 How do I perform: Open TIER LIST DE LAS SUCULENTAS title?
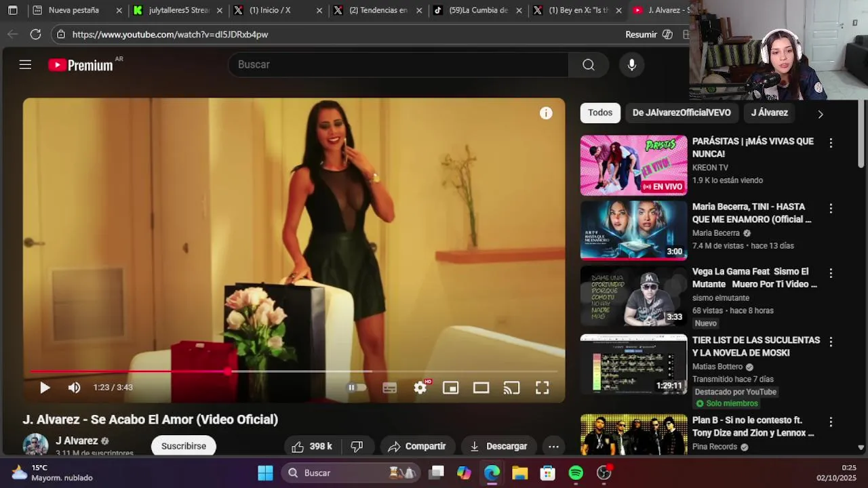(x=756, y=346)
